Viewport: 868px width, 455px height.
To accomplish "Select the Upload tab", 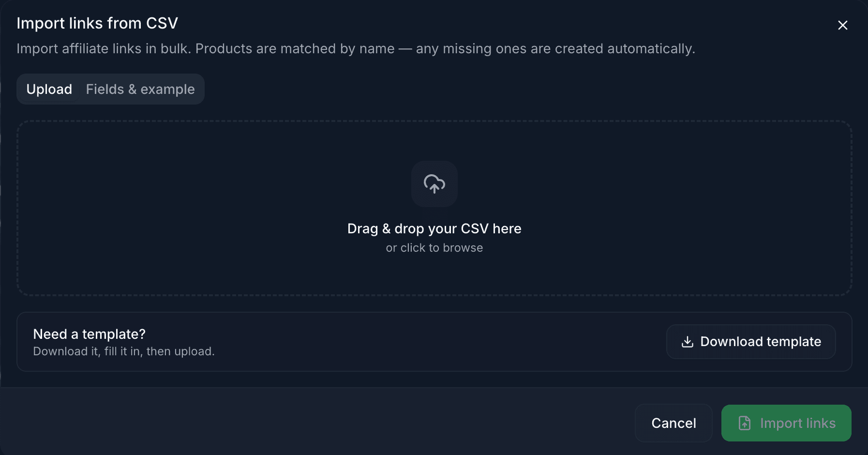I will coord(49,89).
